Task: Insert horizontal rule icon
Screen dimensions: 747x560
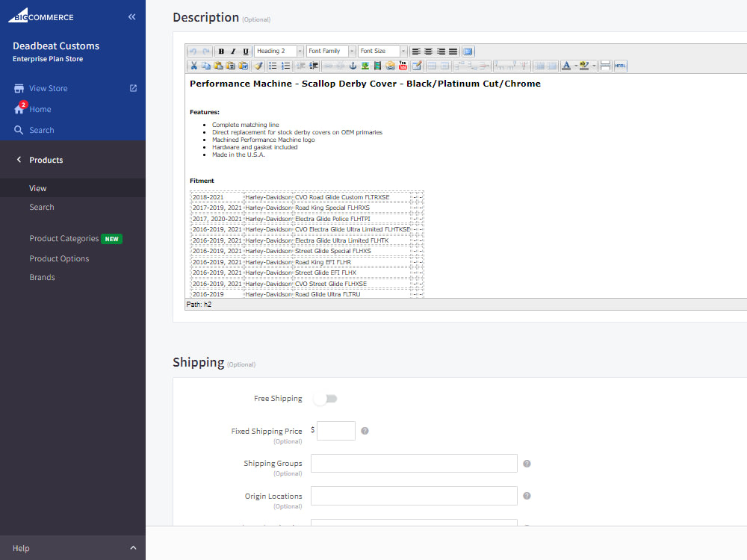Action: tap(605, 66)
